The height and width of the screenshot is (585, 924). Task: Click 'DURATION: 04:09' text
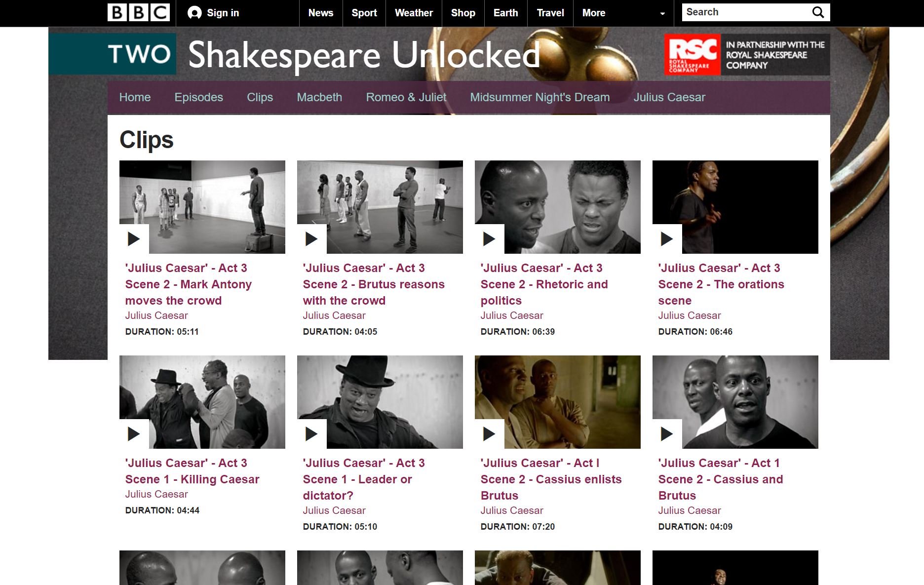click(x=695, y=527)
